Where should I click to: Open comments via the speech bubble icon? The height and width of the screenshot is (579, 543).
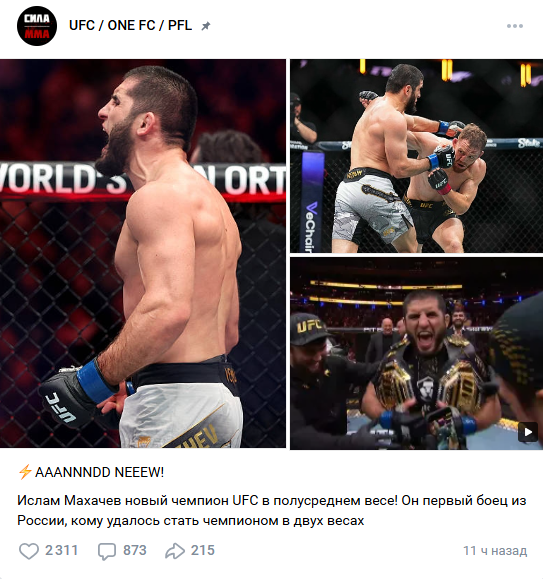(107, 551)
